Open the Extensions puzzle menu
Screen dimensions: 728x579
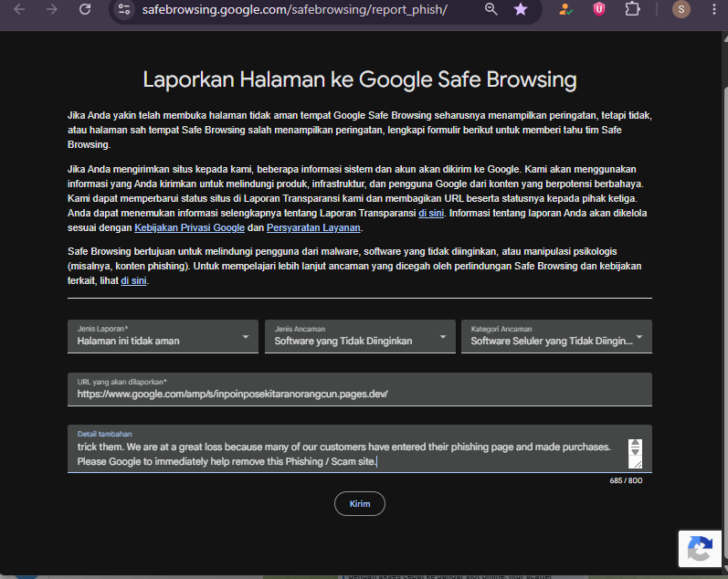[632, 9]
